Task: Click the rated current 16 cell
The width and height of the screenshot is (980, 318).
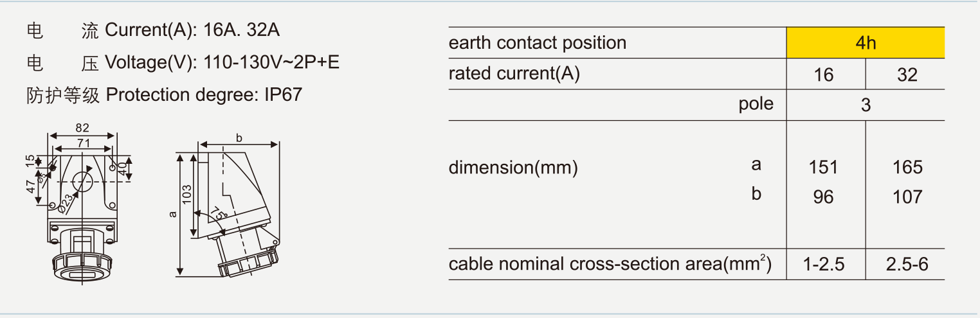Action: click(x=823, y=75)
